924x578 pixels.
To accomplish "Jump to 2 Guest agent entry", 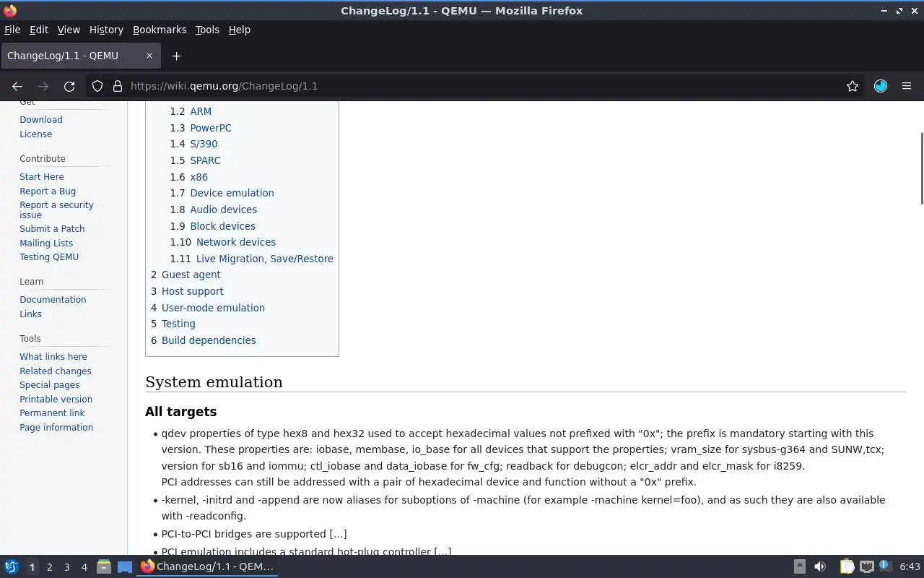I will (186, 275).
